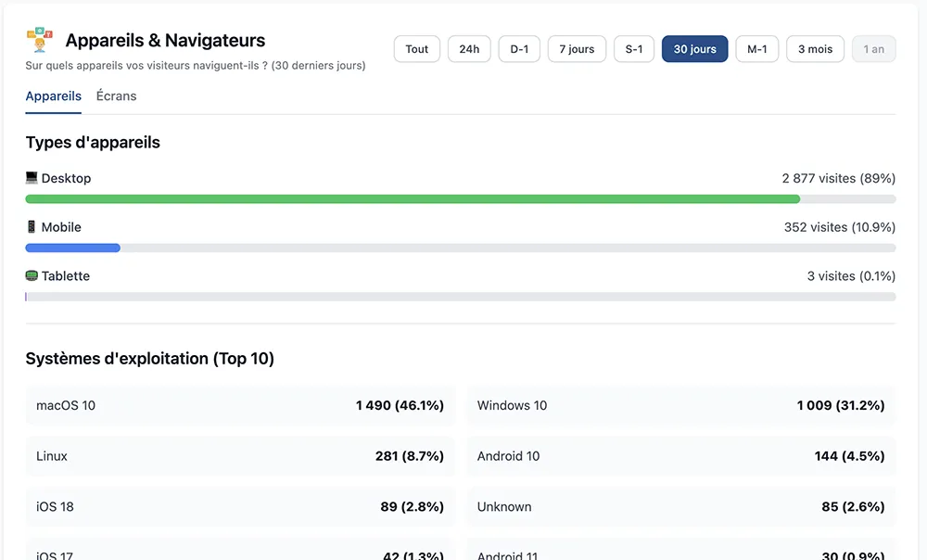Switch to the Écrans tab

[x=116, y=96]
